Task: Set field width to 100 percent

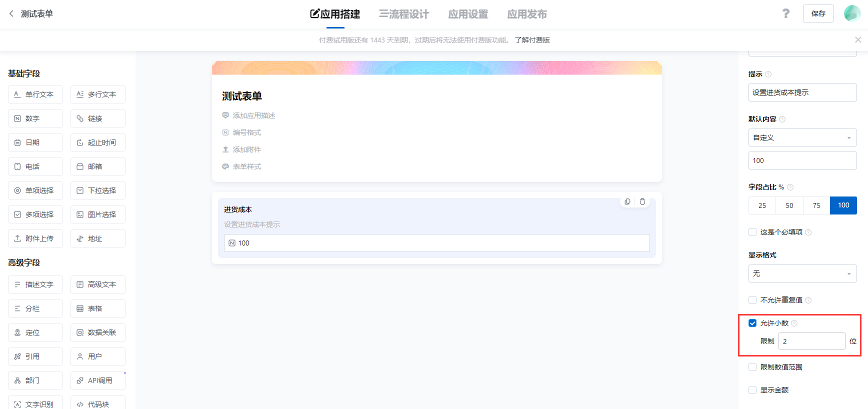Action: pyautogui.click(x=843, y=205)
